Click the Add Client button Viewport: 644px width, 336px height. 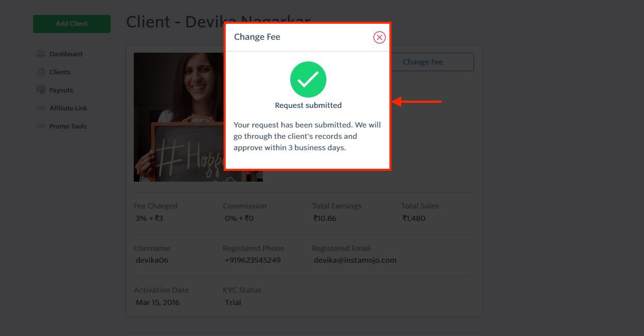tap(72, 24)
